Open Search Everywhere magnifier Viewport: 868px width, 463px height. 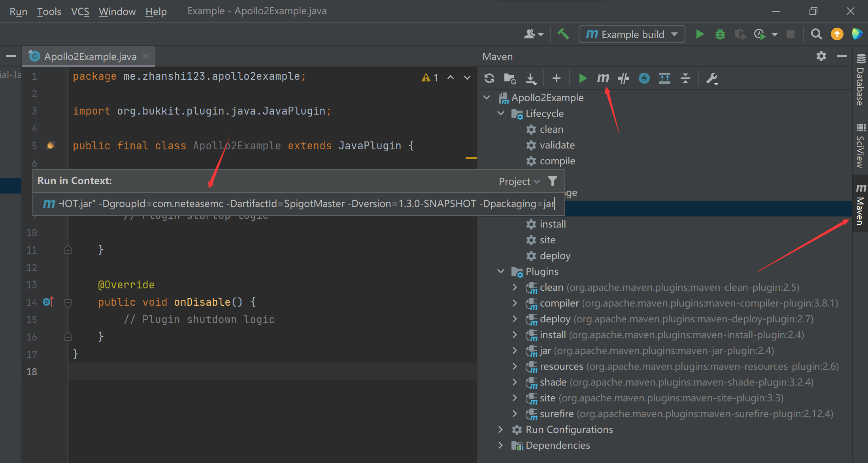pyautogui.click(x=816, y=34)
